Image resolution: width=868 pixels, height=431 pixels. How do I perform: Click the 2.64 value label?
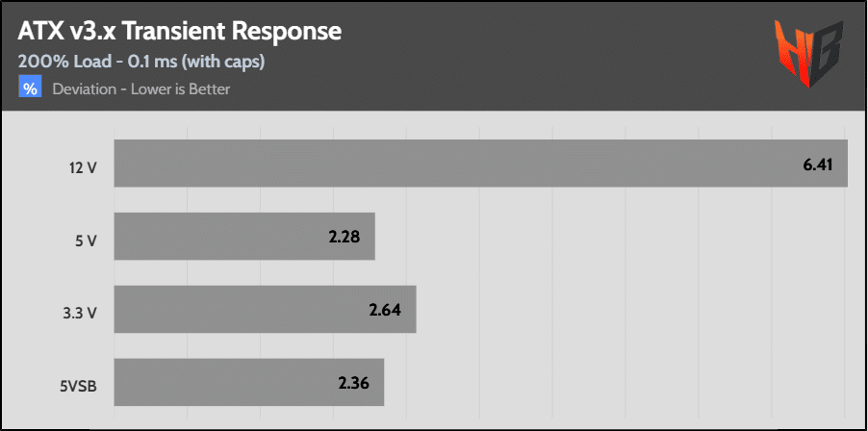coord(384,310)
